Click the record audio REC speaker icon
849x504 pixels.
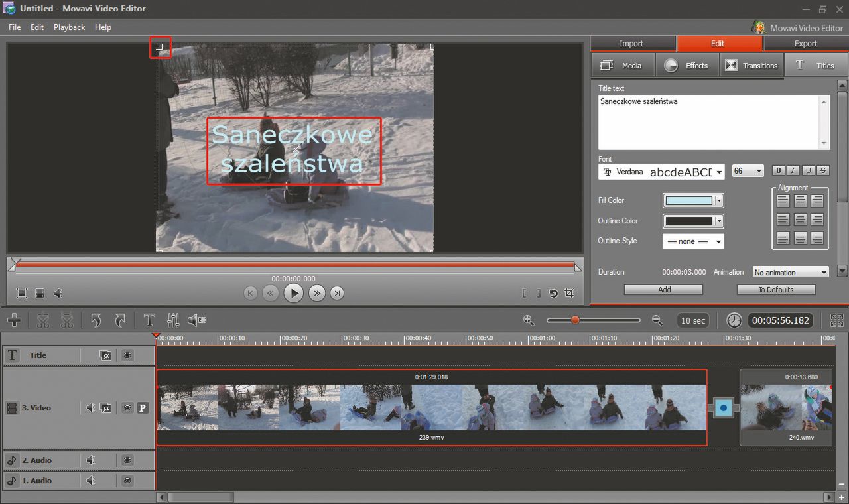pos(197,320)
